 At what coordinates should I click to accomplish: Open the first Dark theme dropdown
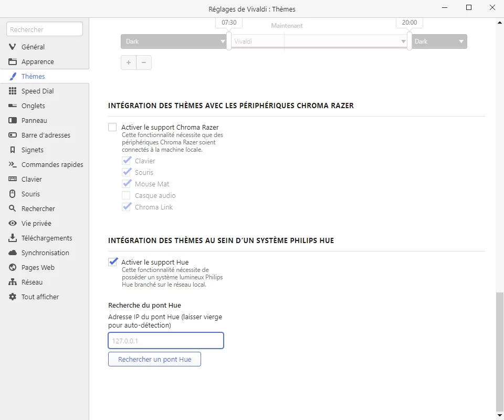tap(174, 41)
